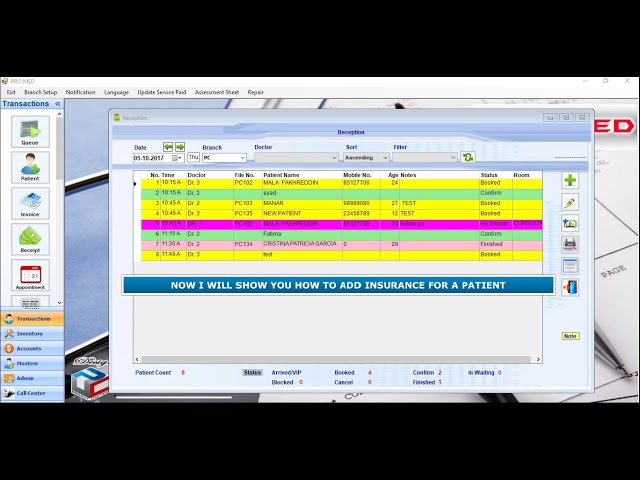Go to previous date with left green arrow

[x=168, y=147]
